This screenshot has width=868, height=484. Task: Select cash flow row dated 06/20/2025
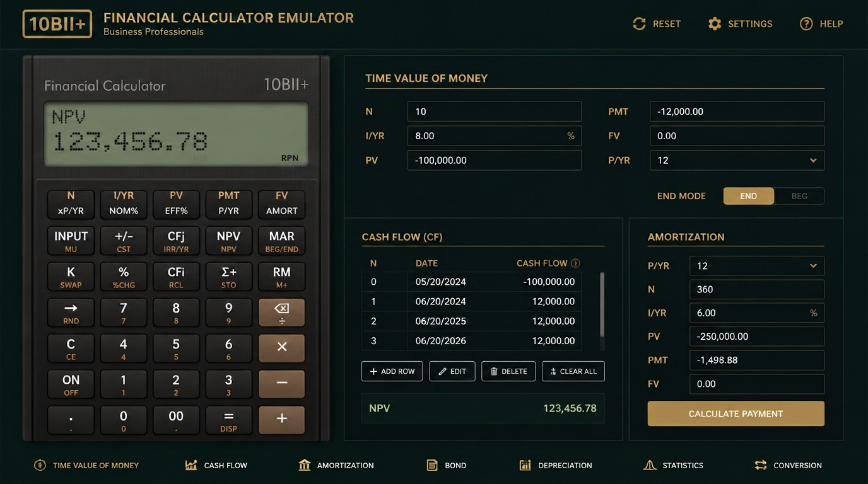tap(472, 321)
